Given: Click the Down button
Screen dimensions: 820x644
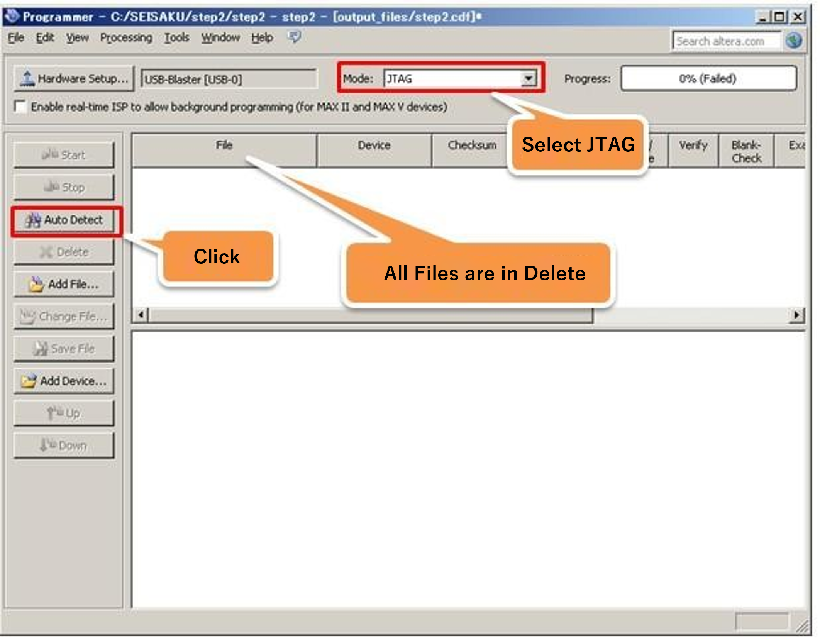Looking at the screenshot, I should (x=64, y=445).
